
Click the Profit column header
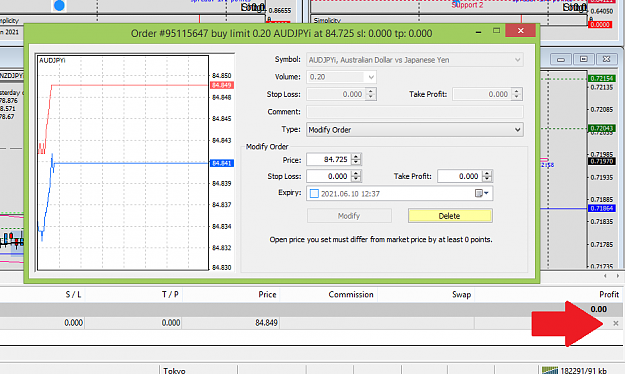[x=609, y=295]
